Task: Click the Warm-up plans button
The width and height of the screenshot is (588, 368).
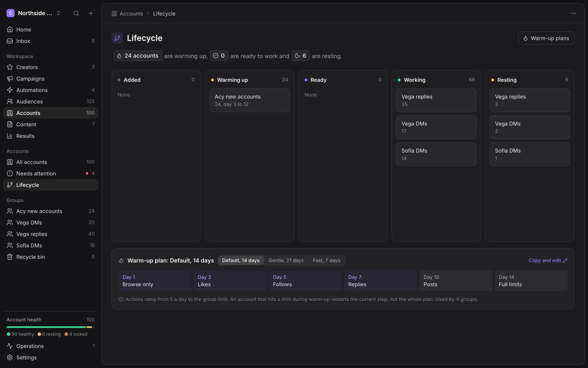Action: pos(546,38)
